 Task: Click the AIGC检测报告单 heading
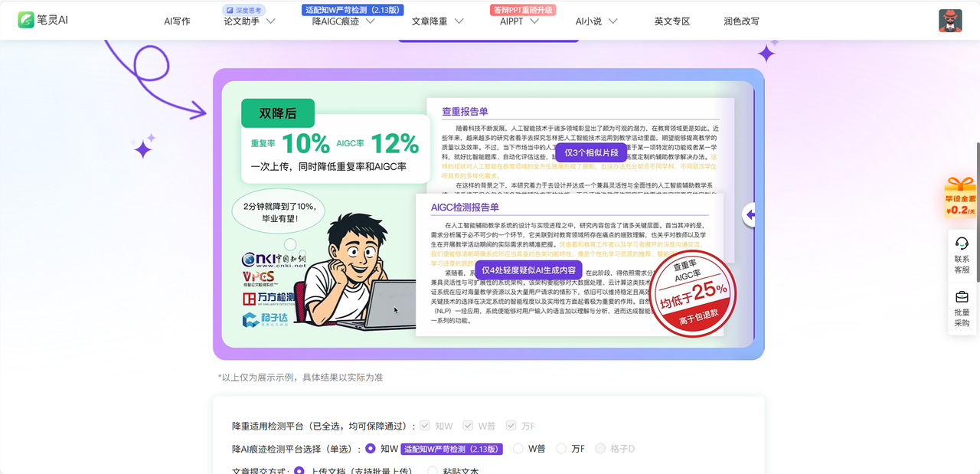pyautogui.click(x=465, y=207)
